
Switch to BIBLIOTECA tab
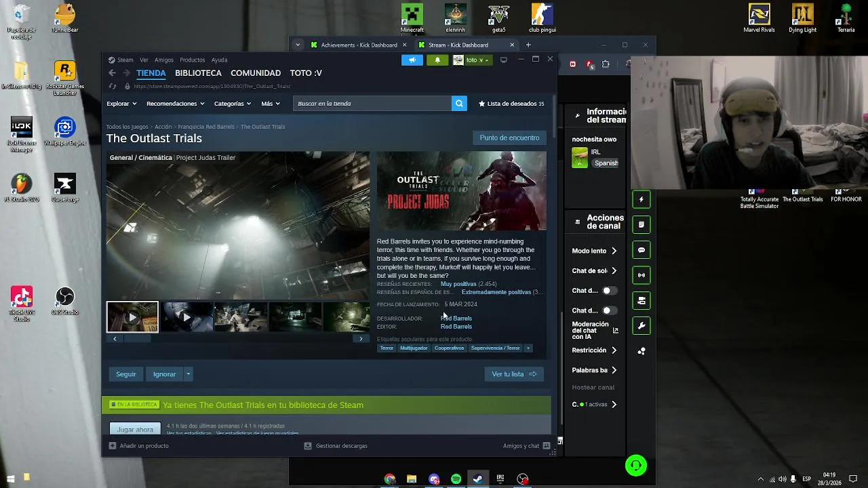coord(198,73)
